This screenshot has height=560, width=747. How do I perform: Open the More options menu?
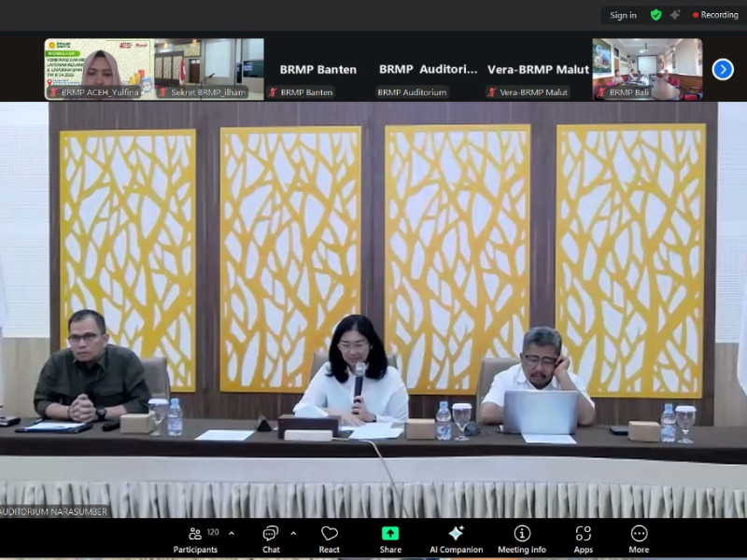click(639, 538)
